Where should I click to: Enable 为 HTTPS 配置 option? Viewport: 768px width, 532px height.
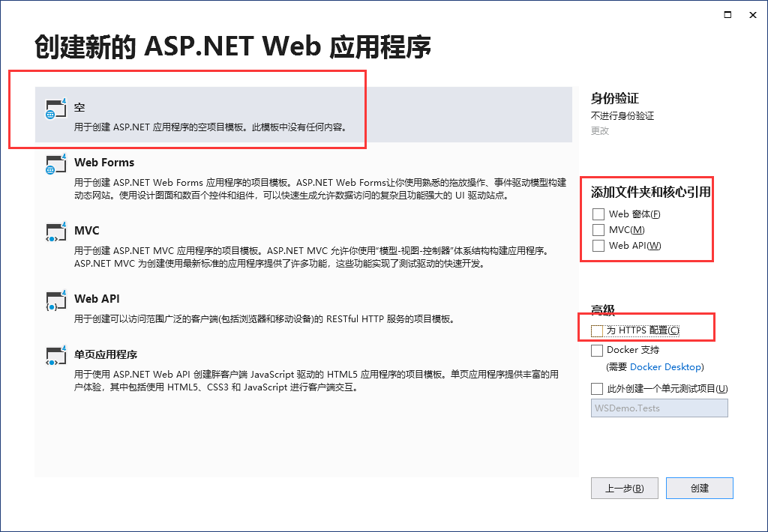coord(598,329)
